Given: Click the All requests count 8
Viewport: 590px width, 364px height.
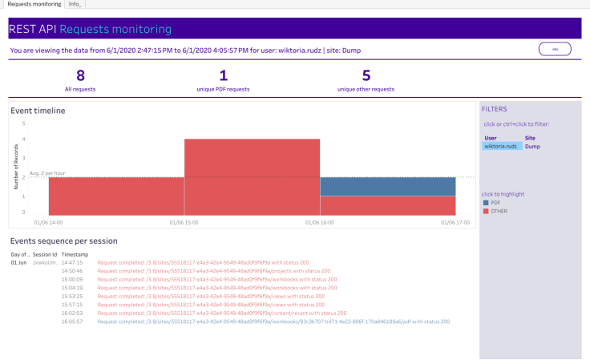Looking at the screenshot, I should pyautogui.click(x=80, y=75).
